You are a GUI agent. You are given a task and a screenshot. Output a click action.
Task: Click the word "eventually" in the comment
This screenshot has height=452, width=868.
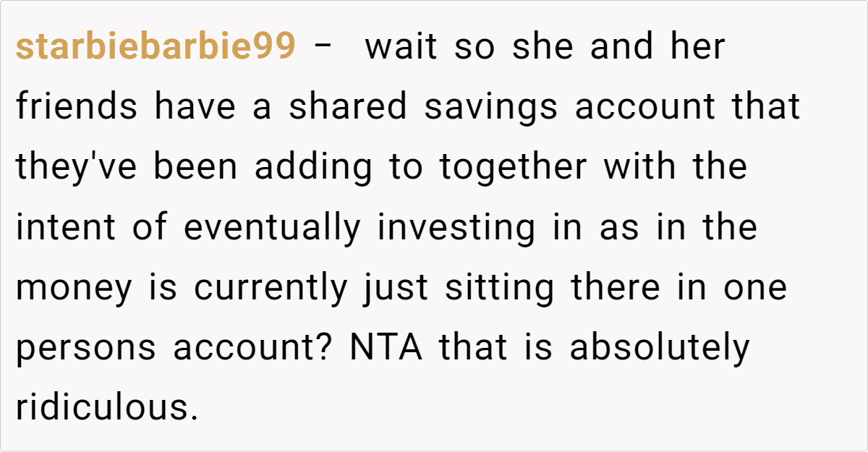(272, 227)
